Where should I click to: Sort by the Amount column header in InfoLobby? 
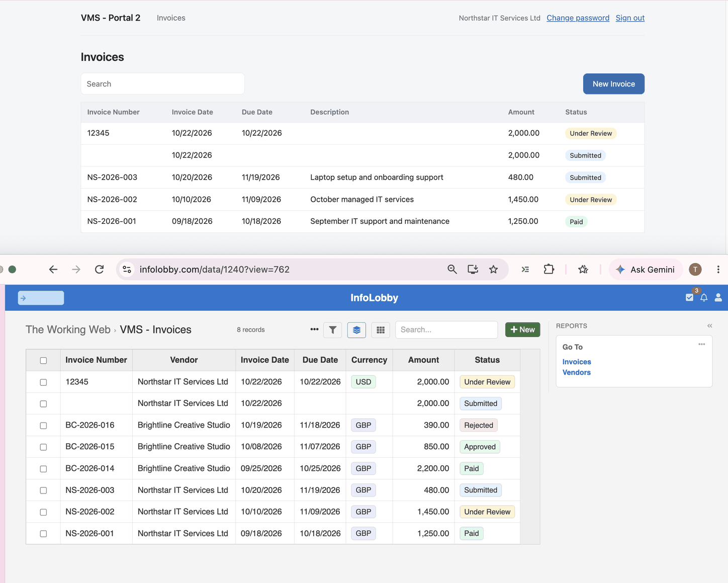coord(423,360)
